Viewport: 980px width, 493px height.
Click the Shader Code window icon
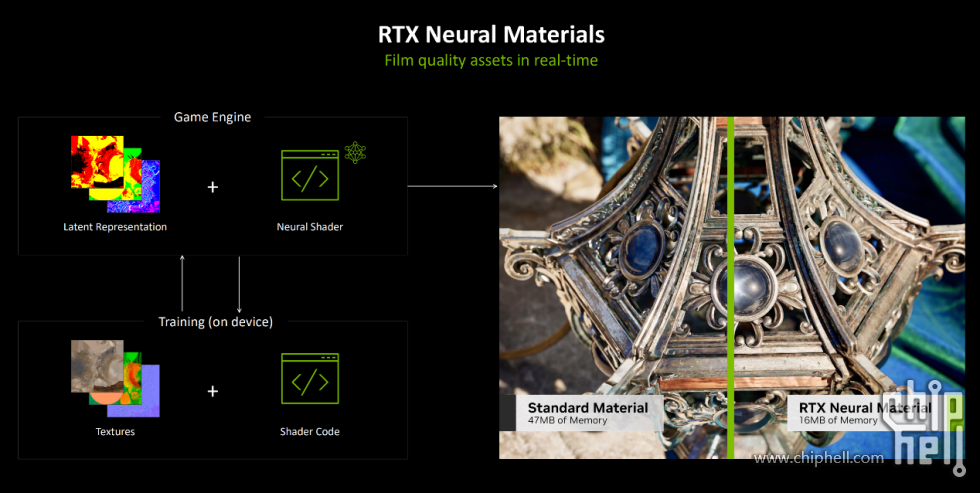(x=310, y=379)
